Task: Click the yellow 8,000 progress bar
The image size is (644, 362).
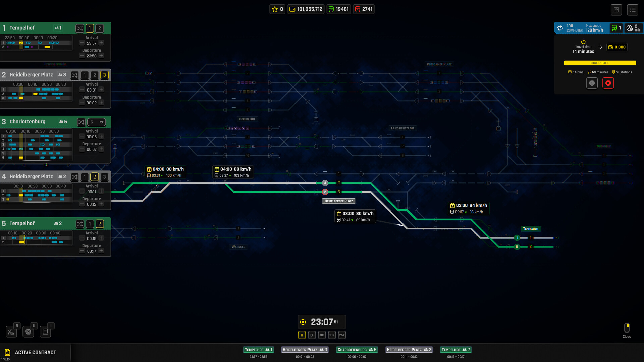Action: tap(600, 63)
